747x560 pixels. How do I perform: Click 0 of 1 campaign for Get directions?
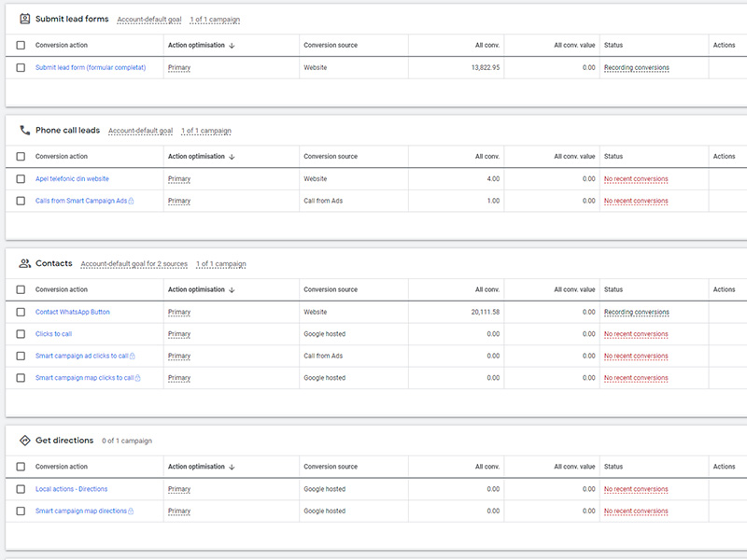click(127, 441)
